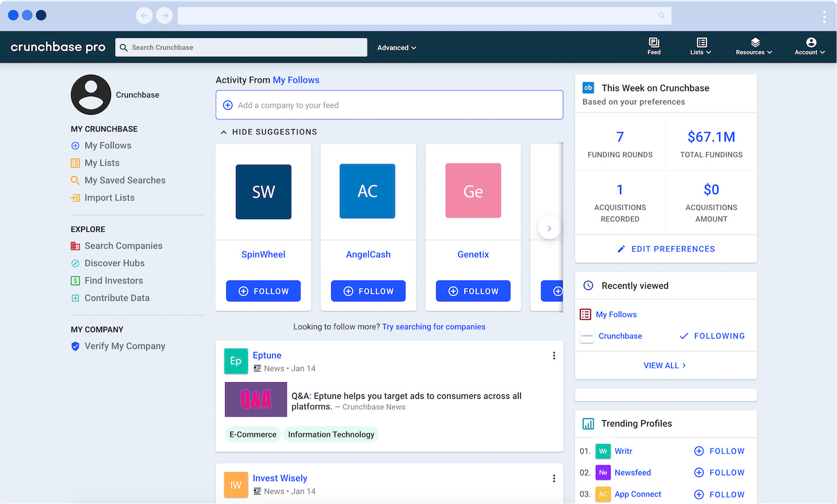Click the Trending Profiles chart icon
The image size is (837, 504).
click(x=588, y=424)
